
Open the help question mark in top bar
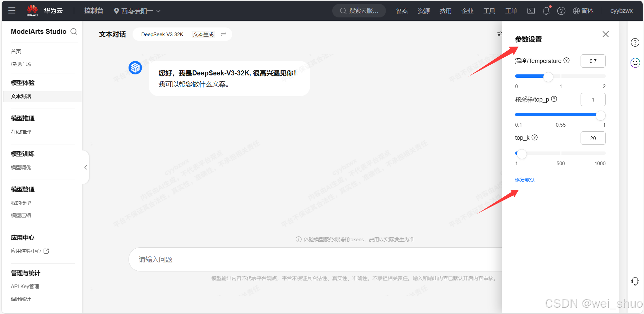coord(561,11)
